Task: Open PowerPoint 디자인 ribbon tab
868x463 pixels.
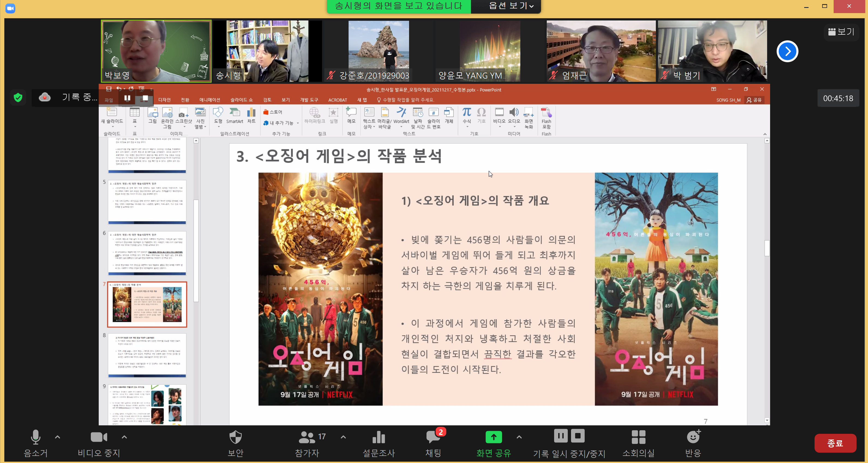Action: pos(164,100)
